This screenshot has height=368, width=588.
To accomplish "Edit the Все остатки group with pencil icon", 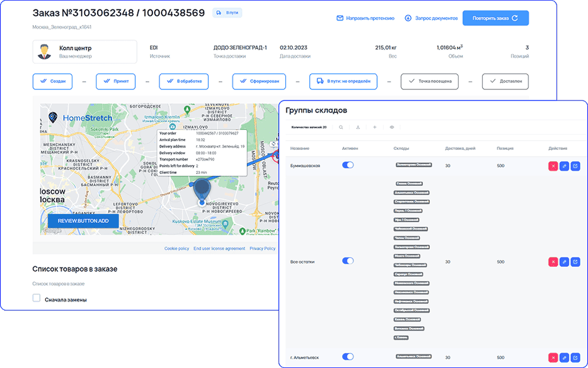I will click(564, 262).
